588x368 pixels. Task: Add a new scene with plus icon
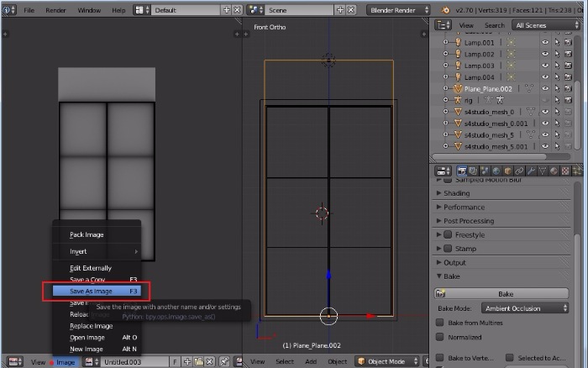click(x=340, y=10)
